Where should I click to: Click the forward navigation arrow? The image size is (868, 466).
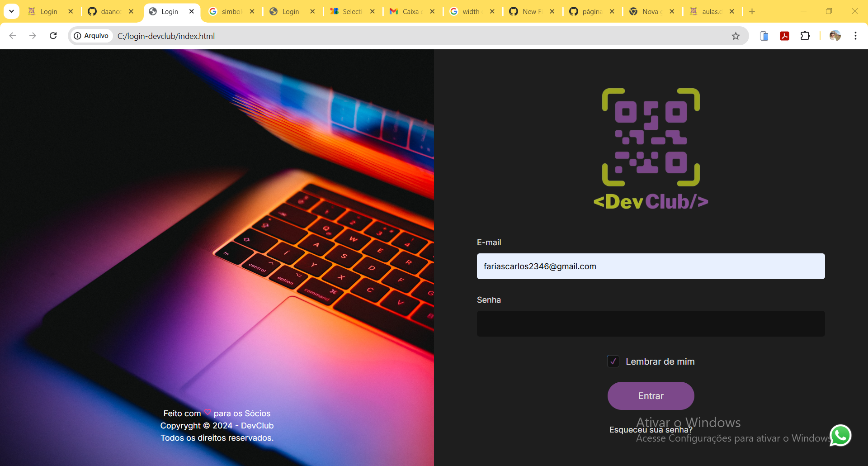pos(33,36)
